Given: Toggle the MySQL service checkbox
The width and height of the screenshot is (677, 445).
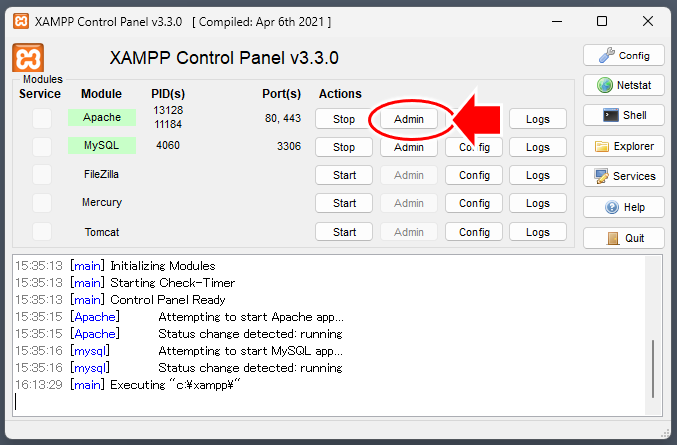Looking at the screenshot, I should (42, 146).
